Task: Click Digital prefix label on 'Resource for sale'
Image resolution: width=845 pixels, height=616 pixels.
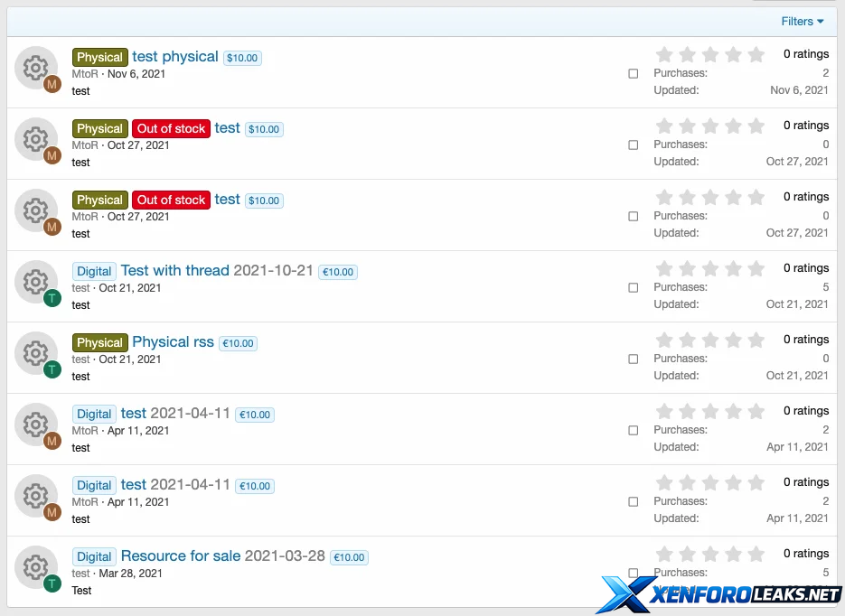Action: (94, 557)
